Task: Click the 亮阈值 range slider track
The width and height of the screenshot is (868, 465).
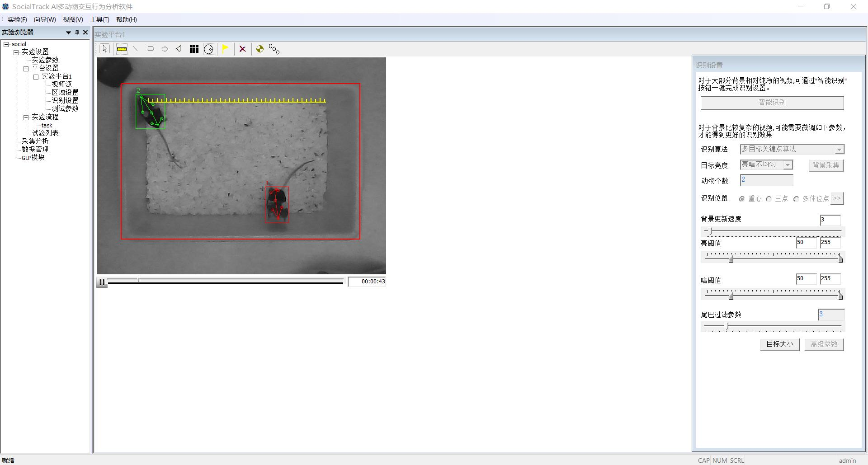Action: pos(773,258)
